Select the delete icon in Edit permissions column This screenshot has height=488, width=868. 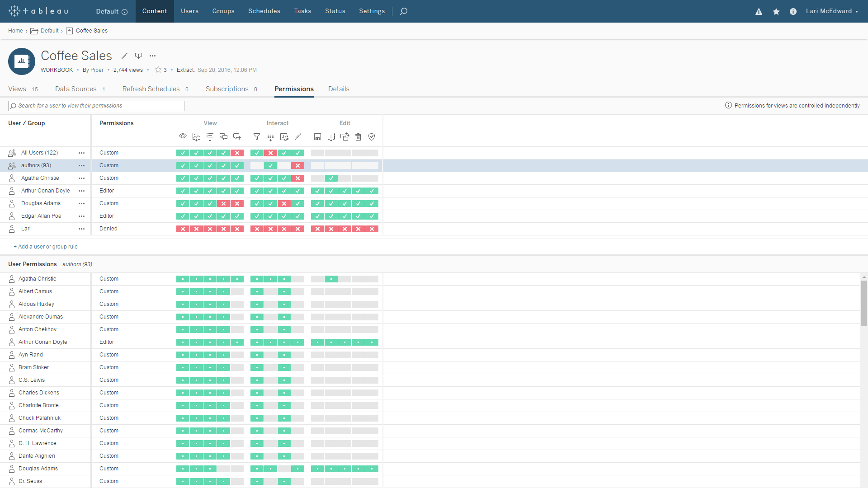point(359,136)
